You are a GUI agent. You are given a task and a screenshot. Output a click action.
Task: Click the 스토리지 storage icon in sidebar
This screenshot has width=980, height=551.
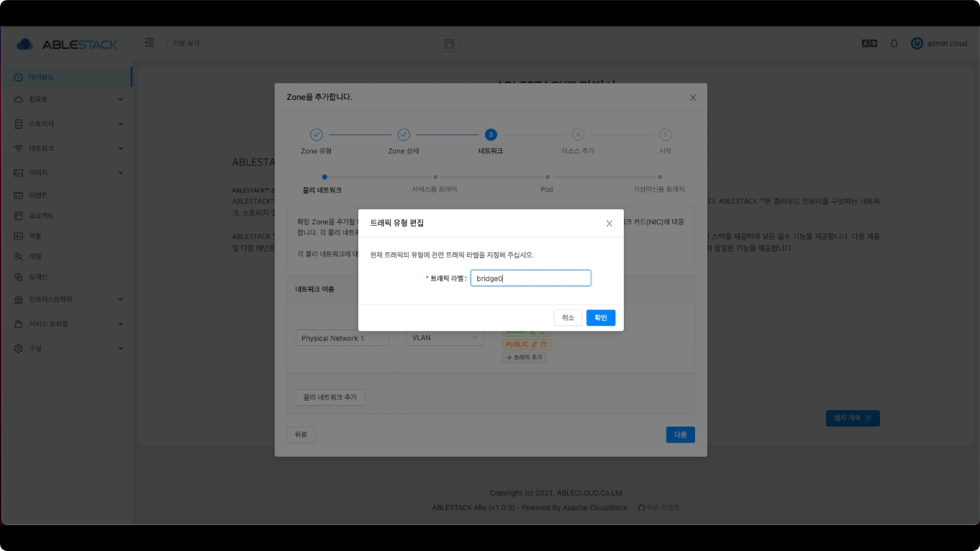coord(19,124)
